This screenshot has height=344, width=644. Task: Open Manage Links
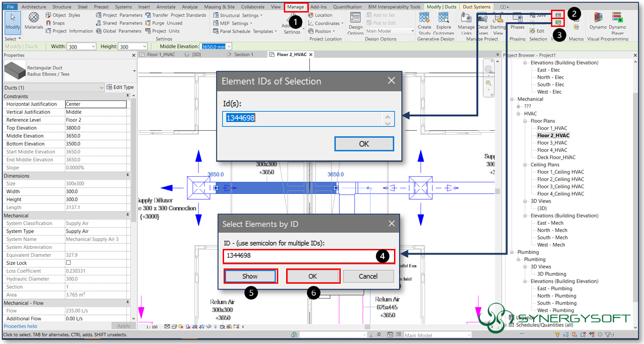click(x=466, y=21)
